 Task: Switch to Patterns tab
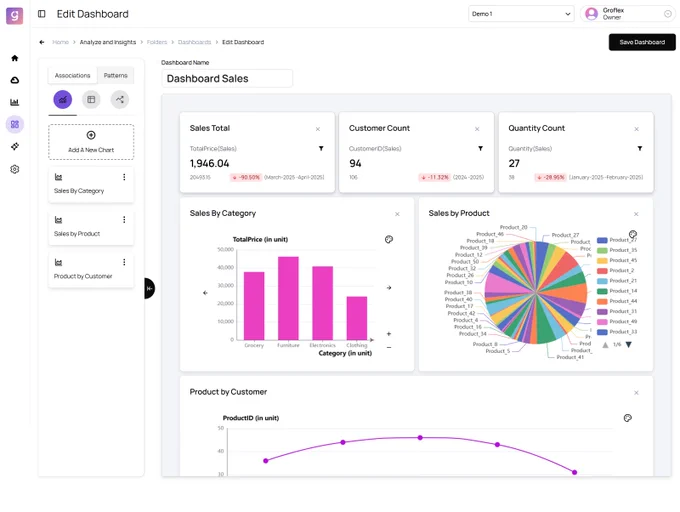pos(115,75)
